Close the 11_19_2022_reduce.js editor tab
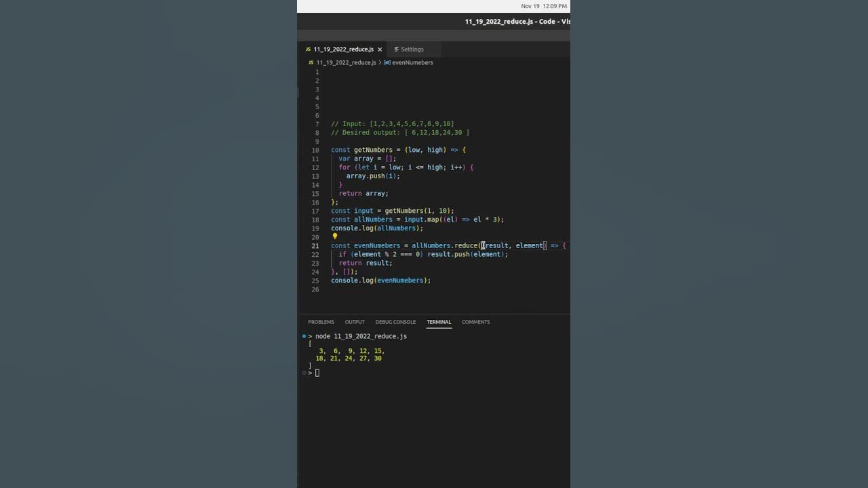868x488 pixels. coord(380,49)
